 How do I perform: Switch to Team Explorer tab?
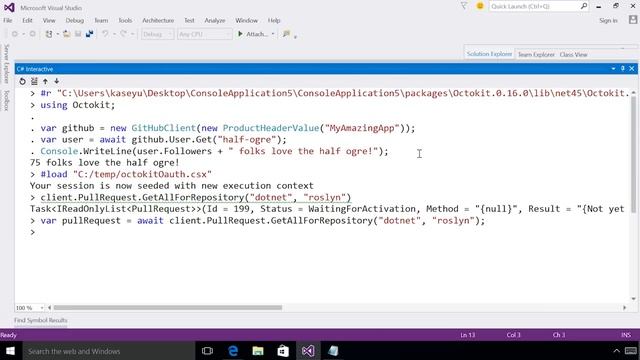click(x=536, y=54)
